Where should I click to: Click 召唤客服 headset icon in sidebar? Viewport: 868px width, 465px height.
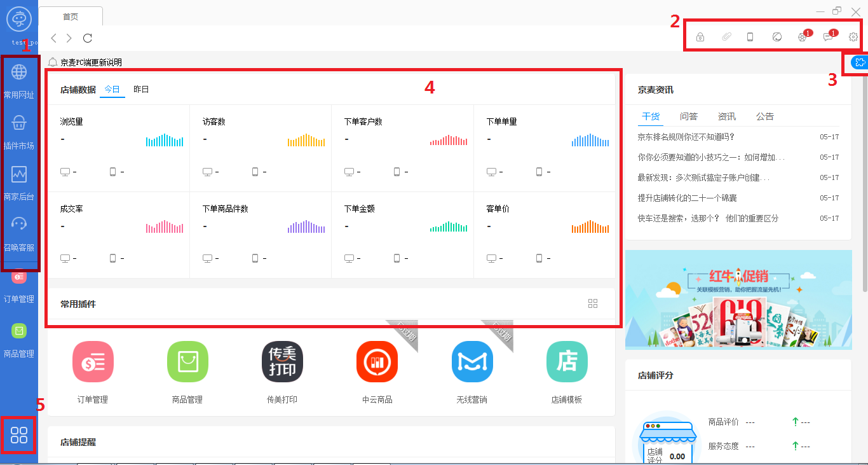click(18, 223)
